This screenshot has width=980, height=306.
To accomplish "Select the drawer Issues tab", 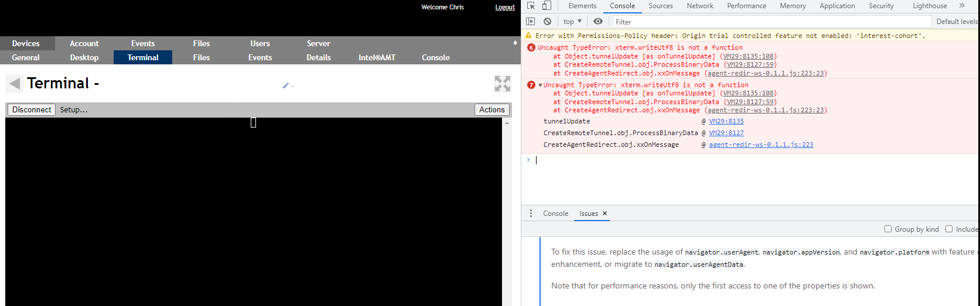I will pyautogui.click(x=589, y=214).
